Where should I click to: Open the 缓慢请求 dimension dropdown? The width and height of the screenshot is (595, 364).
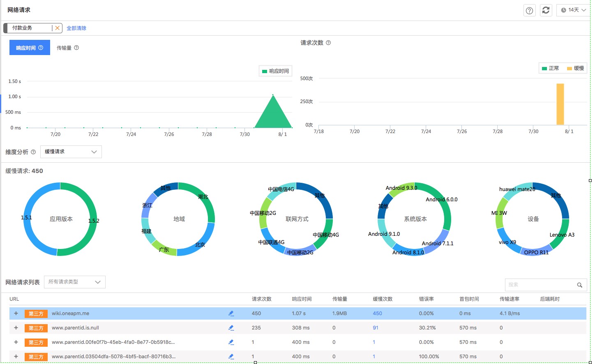71,152
